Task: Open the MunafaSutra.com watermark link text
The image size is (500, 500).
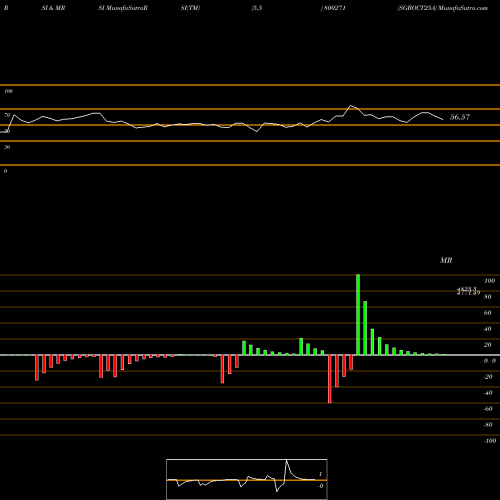Action: (x=463, y=8)
